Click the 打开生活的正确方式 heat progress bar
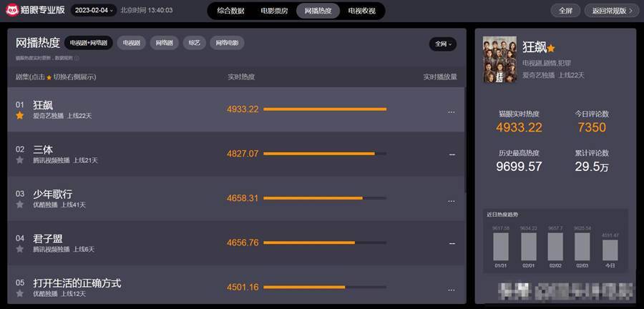The width and height of the screenshot is (644, 309). coord(325,287)
